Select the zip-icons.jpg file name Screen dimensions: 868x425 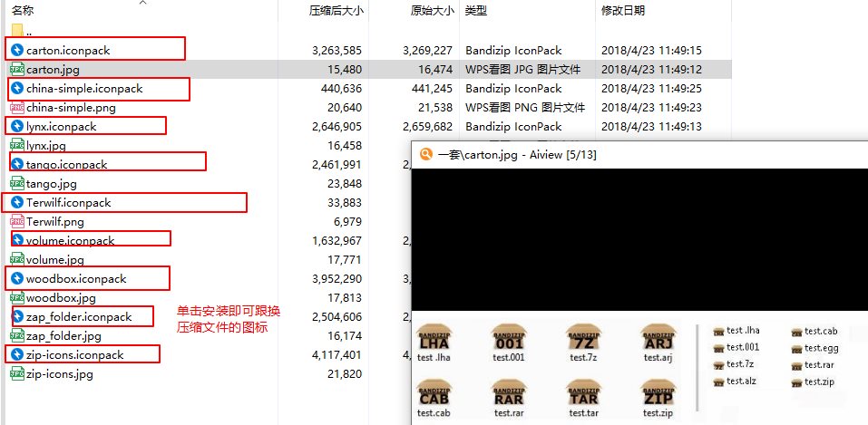(x=60, y=374)
